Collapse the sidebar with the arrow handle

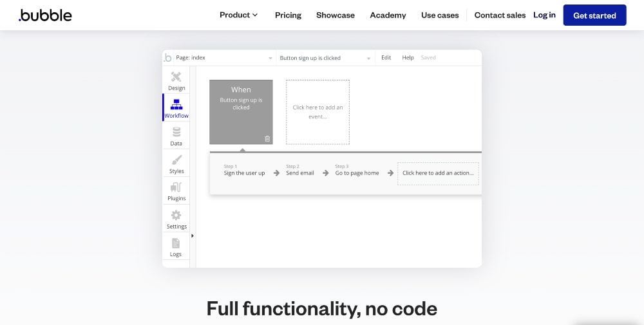(x=193, y=236)
